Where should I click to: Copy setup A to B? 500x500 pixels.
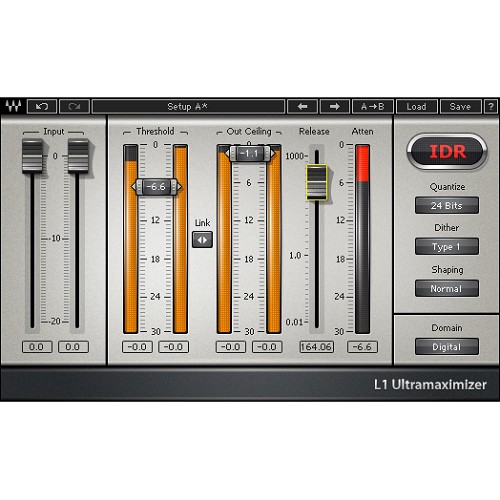[x=373, y=106]
